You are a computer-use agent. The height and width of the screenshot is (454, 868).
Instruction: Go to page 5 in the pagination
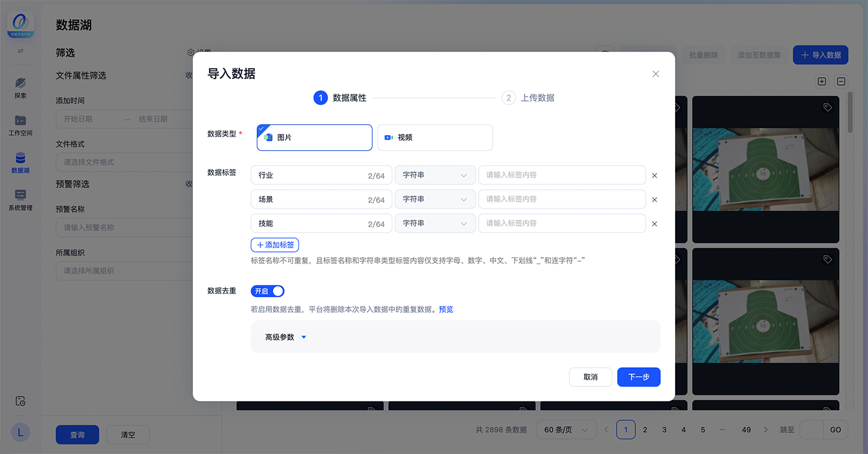(x=703, y=430)
